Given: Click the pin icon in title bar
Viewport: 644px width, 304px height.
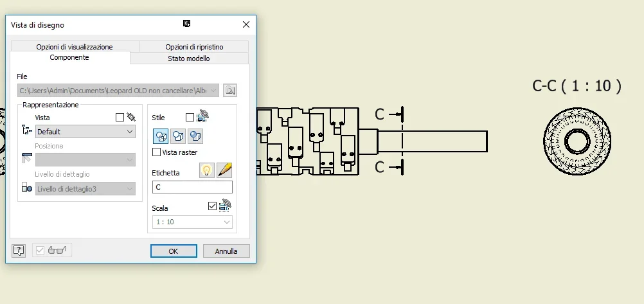Looking at the screenshot, I should point(186,24).
